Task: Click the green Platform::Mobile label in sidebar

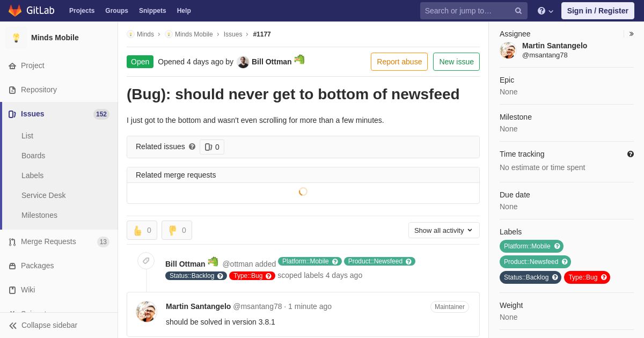Action: [531, 246]
